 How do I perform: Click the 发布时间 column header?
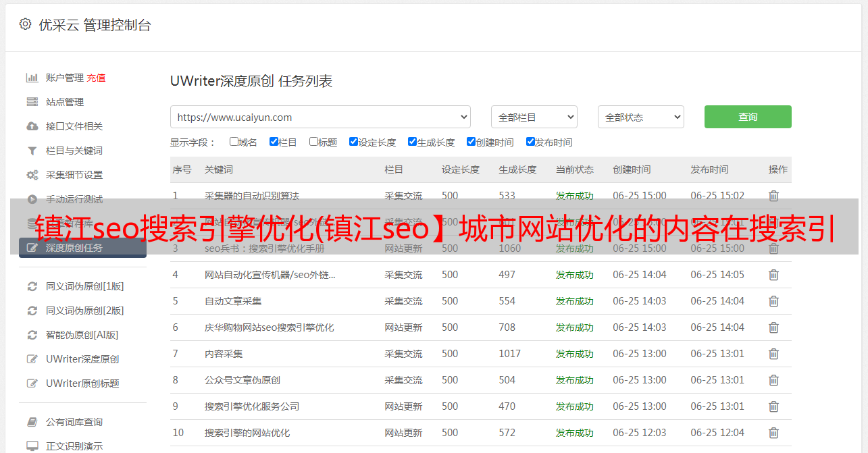tap(709, 169)
